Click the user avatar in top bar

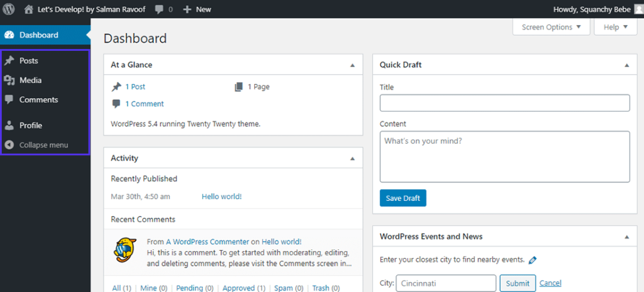[636, 9]
